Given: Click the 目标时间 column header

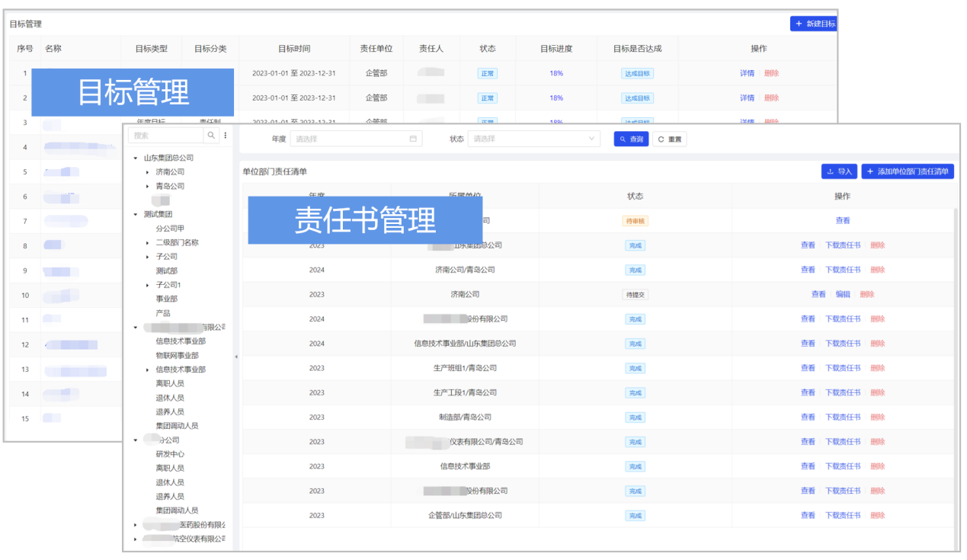Looking at the screenshot, I should coord(294,49).
